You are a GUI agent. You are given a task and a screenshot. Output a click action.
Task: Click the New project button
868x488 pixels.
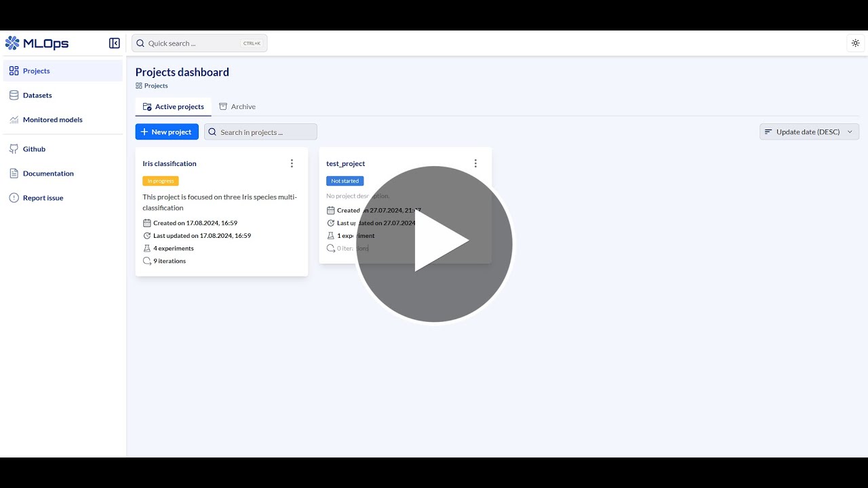coord(167,131)
